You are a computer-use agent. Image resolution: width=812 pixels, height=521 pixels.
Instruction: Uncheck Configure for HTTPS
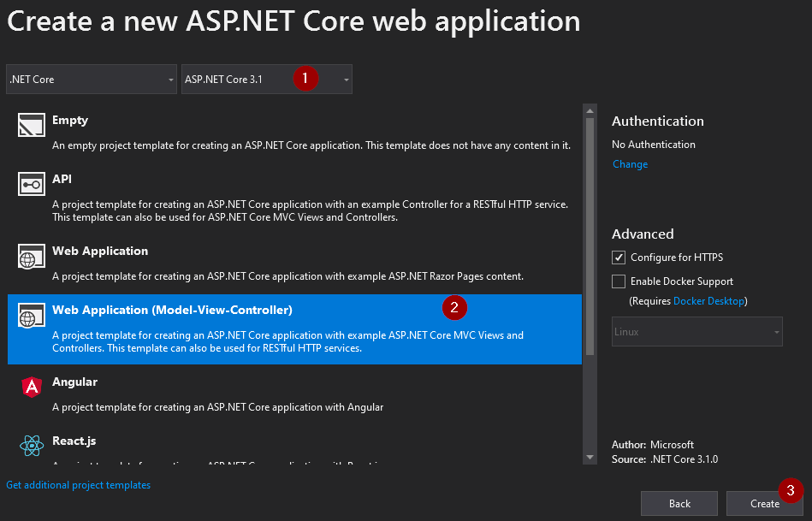pos(619,258)
